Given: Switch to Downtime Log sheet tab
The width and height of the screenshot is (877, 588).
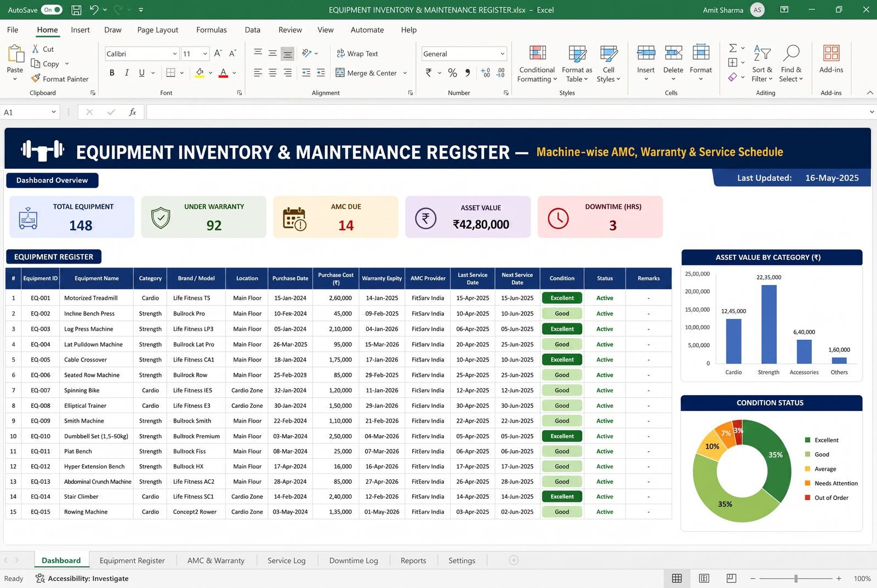Looking at the screenshot, I should point(354,561).
